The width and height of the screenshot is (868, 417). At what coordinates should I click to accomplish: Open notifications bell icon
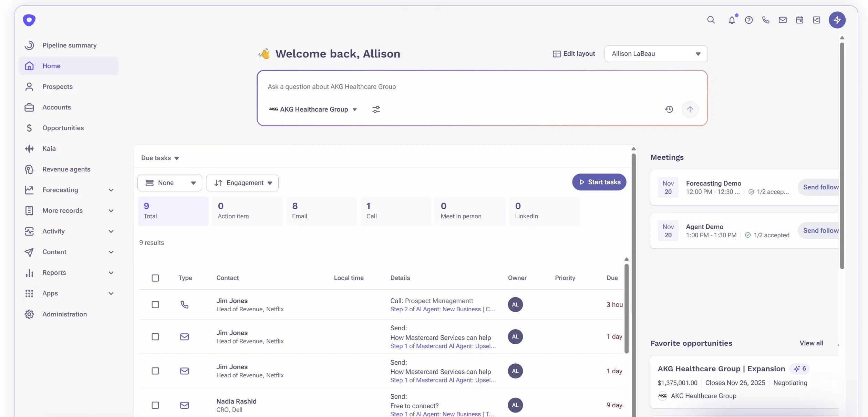tap(732, 20)
